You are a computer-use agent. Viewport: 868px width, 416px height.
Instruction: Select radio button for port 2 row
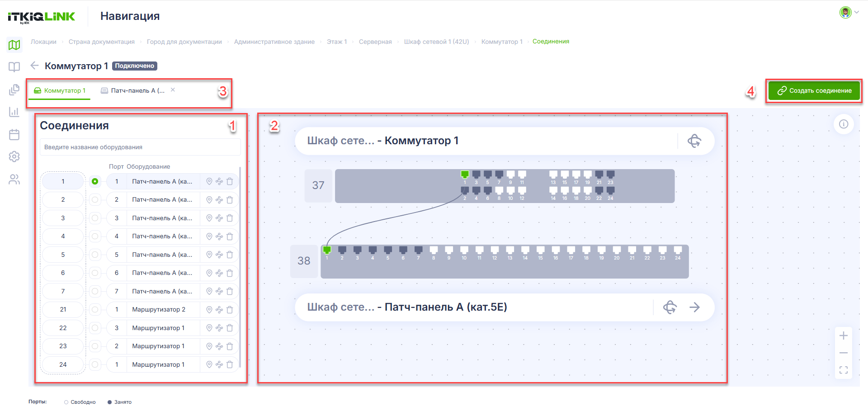(95, 200)
